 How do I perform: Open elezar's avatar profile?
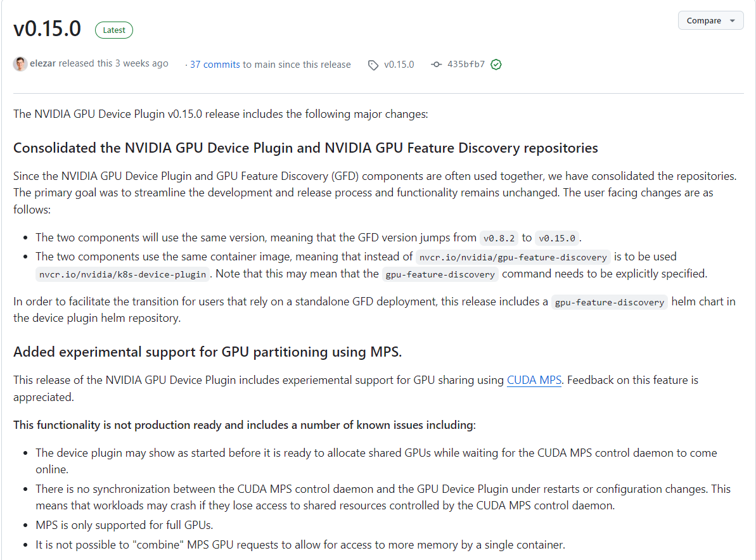pyautogui.click(x=20, y=64)
